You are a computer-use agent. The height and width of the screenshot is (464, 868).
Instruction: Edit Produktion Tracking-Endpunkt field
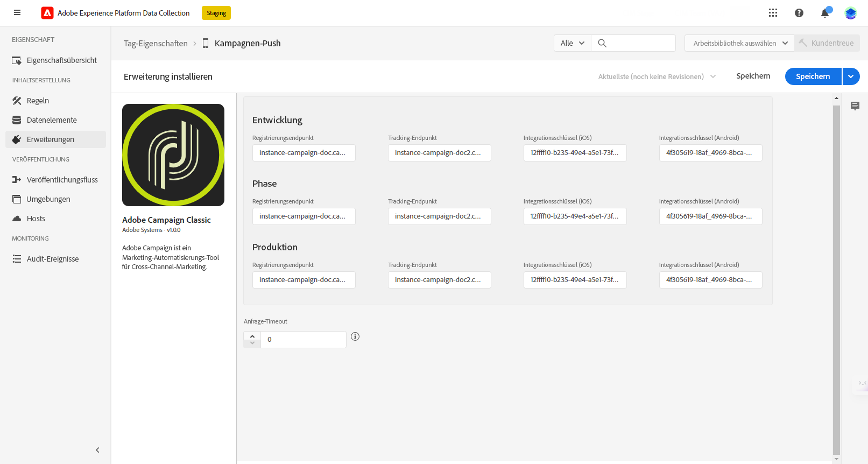[440, 280]
